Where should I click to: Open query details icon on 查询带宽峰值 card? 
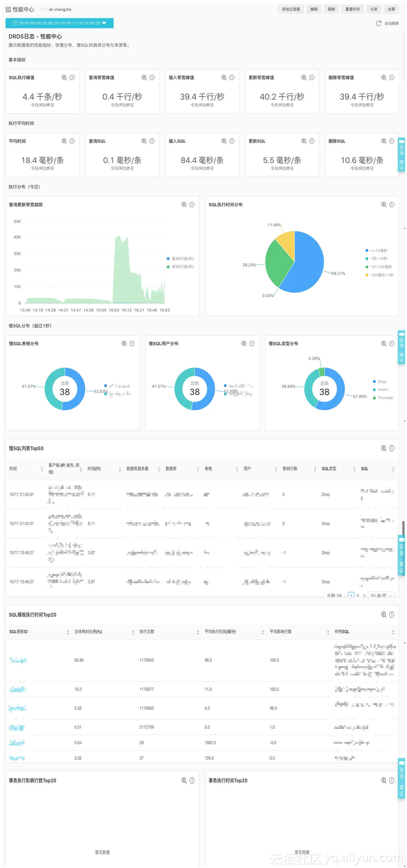(x=144, y=78)
